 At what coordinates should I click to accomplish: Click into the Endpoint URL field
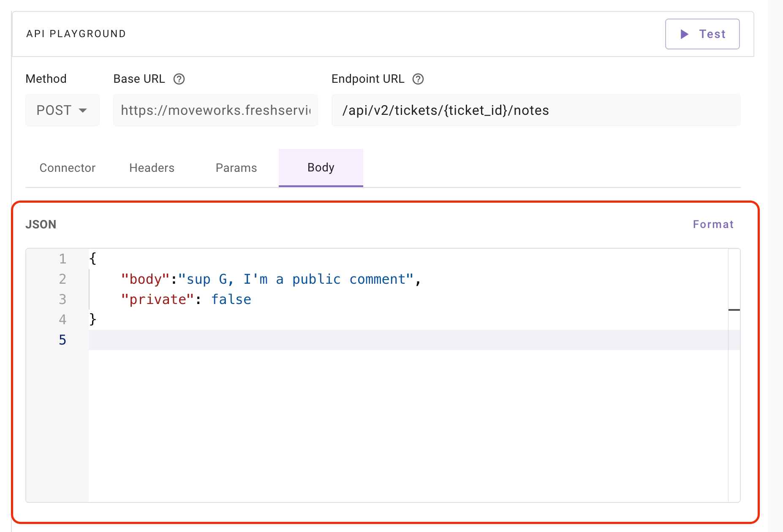pos(536,110)
